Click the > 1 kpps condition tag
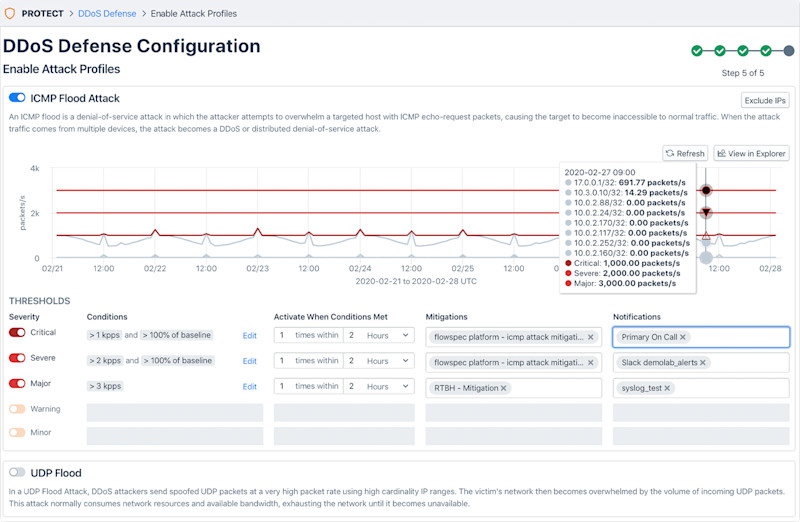The image size is (800, 522). point(105,335)
